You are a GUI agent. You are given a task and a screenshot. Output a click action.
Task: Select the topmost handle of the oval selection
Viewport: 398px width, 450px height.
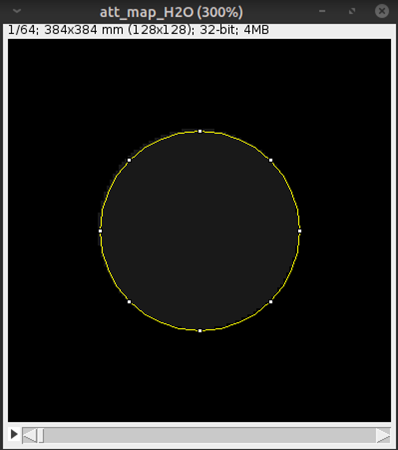(200, 131)
